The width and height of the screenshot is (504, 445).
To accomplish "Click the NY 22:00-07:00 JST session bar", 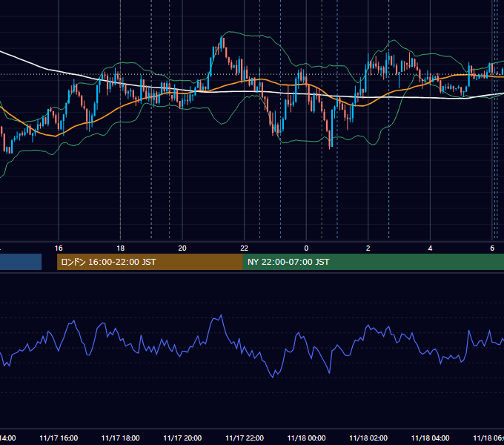I will (x=373, y=262).
